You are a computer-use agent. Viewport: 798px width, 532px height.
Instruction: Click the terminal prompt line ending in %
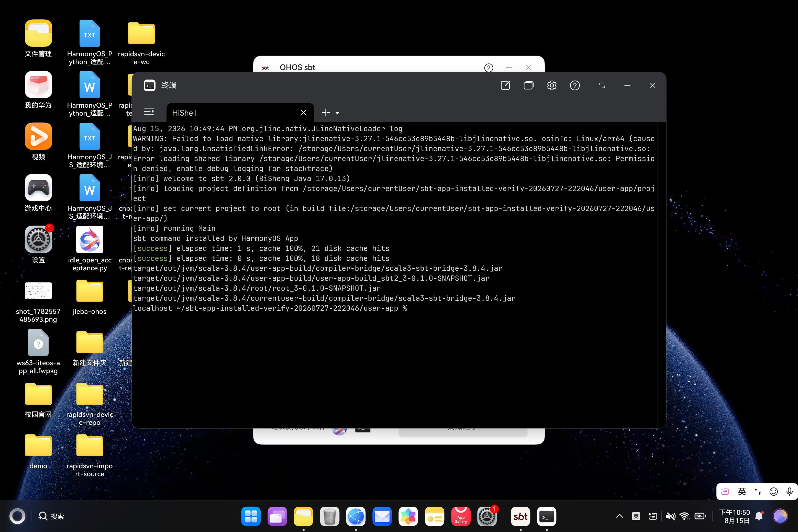pos(270,308)
